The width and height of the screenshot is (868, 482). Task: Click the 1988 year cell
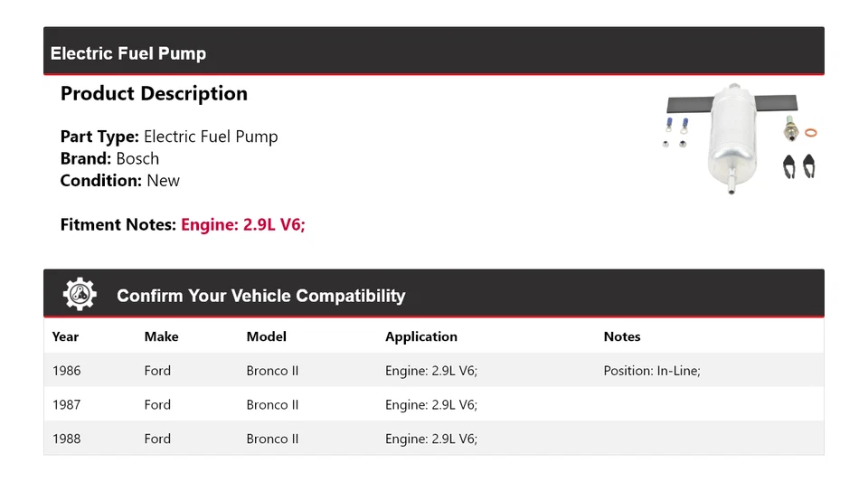click(x=66, y=439)
